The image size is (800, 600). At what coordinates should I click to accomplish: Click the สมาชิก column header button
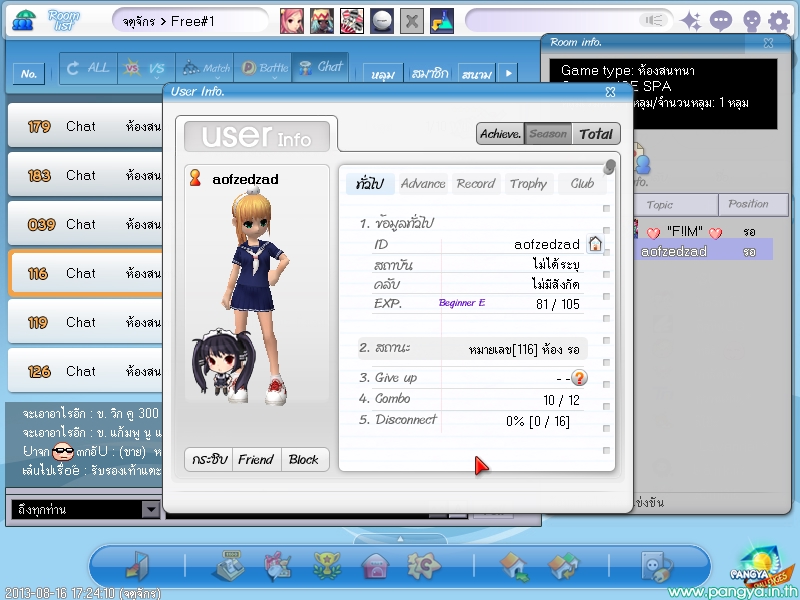click(430, 74)
